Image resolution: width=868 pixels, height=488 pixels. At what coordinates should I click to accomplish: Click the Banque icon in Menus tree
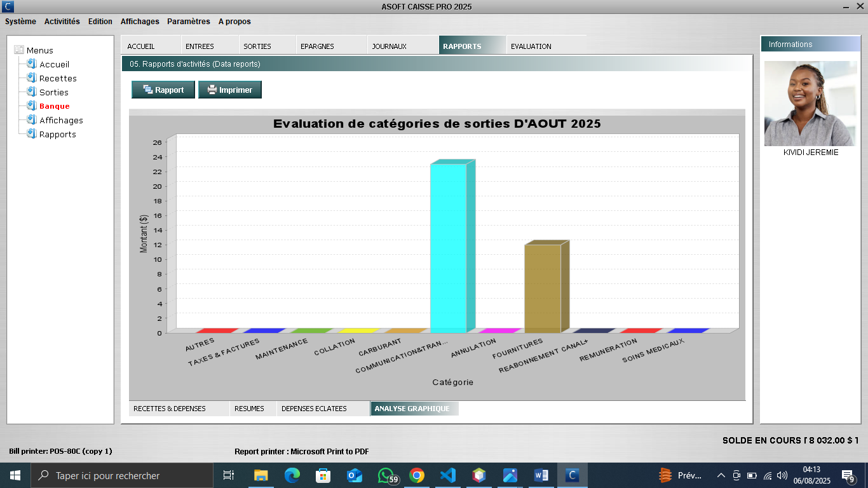tap(31, 106)
